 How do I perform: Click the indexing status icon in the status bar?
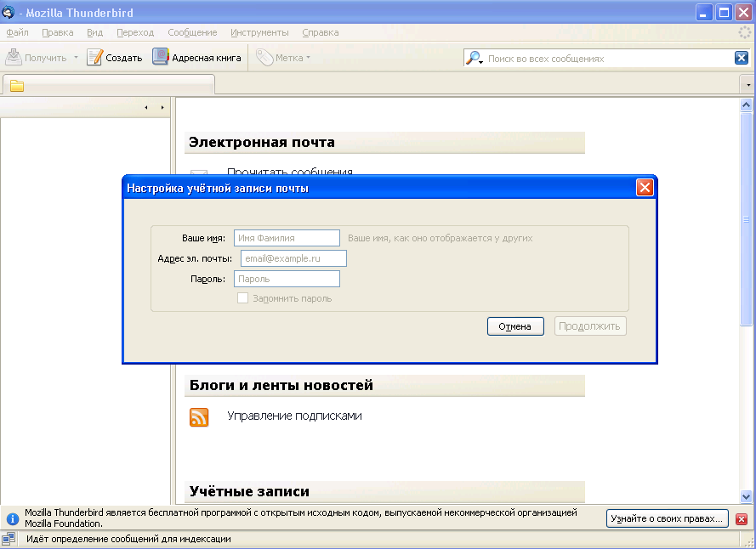(9, 537)
